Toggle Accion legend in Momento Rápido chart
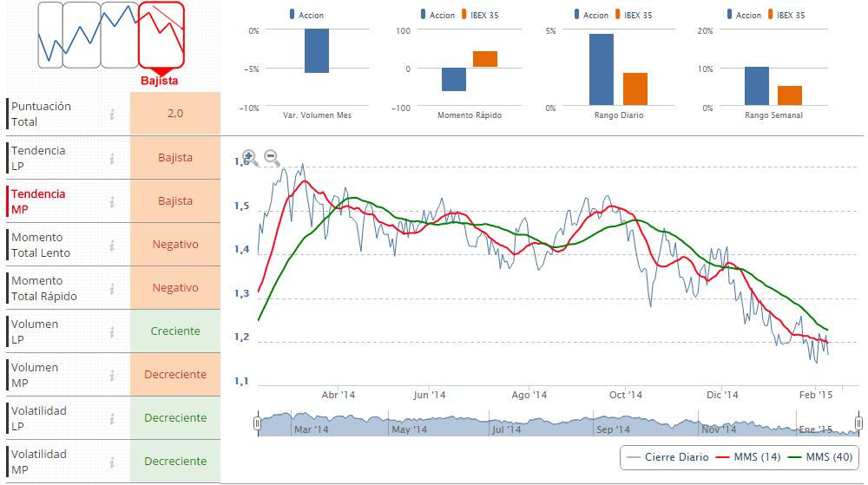The image size is (868, 485). (x=437, y=15)
